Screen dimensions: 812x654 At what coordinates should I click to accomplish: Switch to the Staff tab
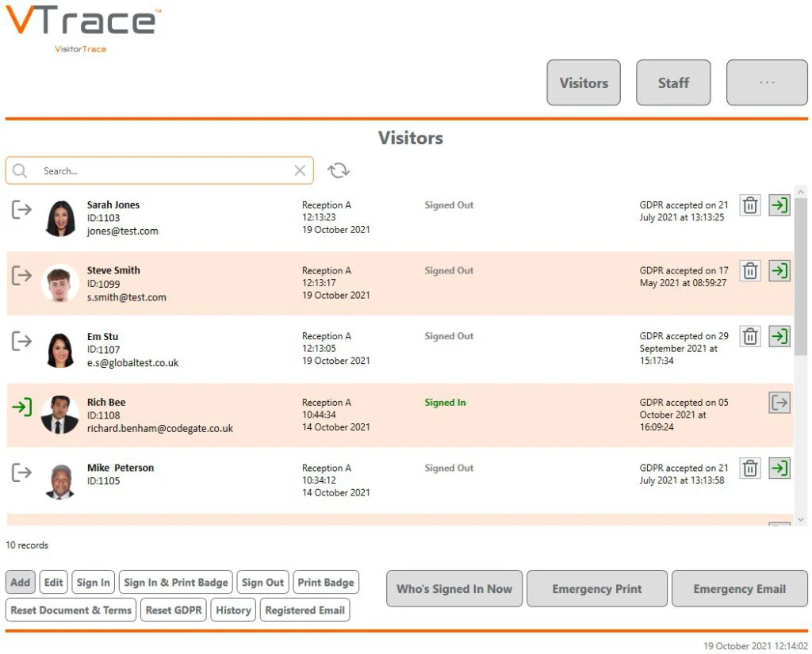pyautogui.click(x=673, y=82)
